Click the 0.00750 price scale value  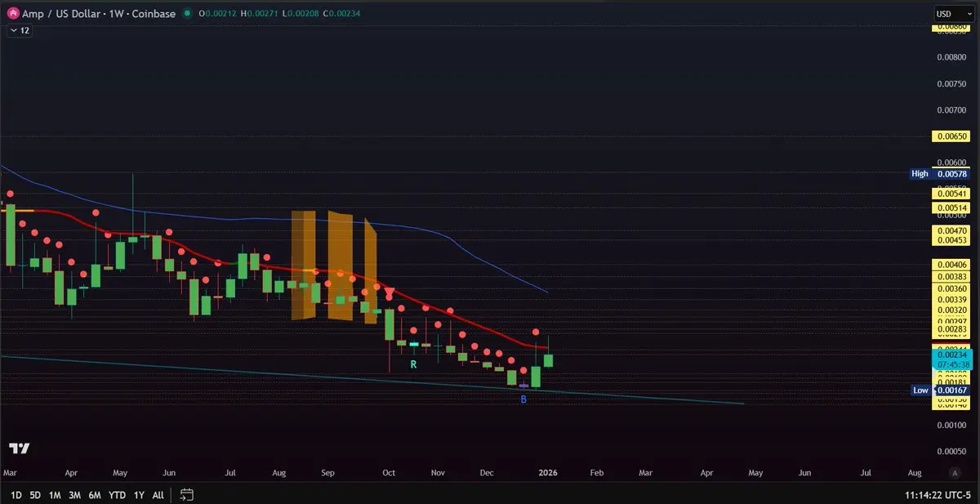(x=951, y=83)
